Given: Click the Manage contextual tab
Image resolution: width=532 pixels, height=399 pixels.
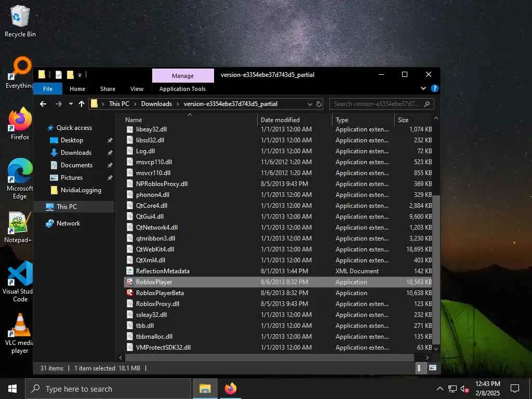Looking at the screenshot, I should (183, 76).
